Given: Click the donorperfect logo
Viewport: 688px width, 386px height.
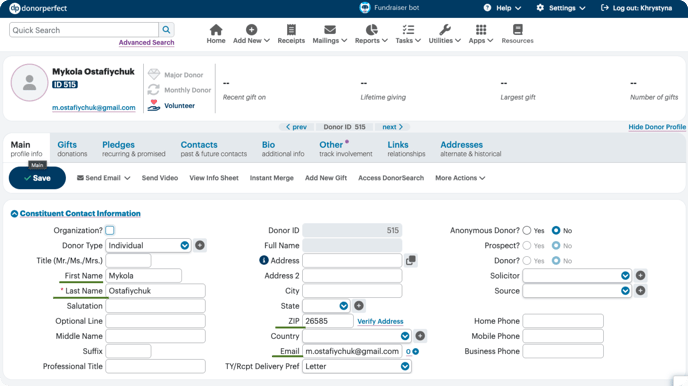Looking at the screenshot, I should pos(38,8).
